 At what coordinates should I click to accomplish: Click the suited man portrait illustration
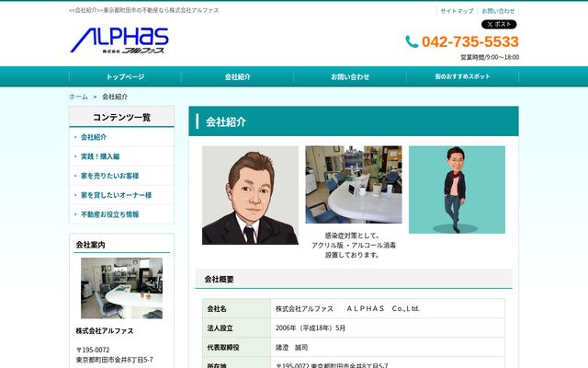[250, 195]
